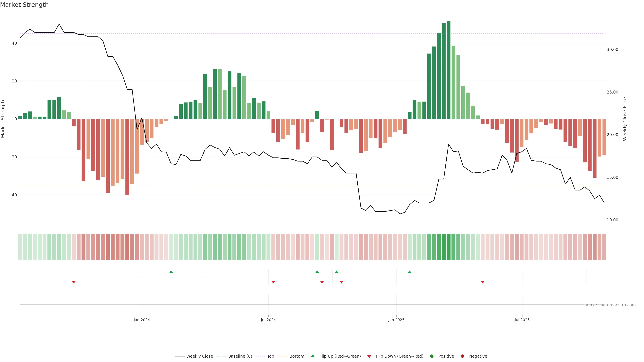Click the Jul 2025 axis label
The width and height of the screenshot is (644, 362).
coord(522,320)
